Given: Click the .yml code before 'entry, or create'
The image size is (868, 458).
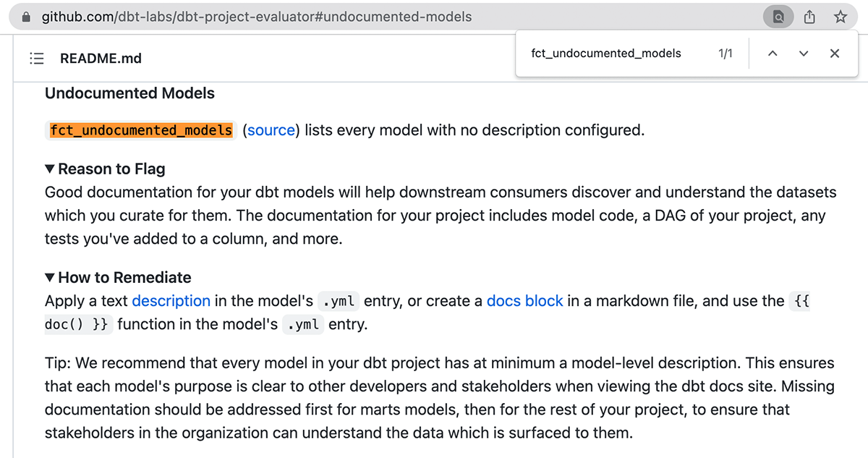Looking at the screenshot, I should click(339, 301).
